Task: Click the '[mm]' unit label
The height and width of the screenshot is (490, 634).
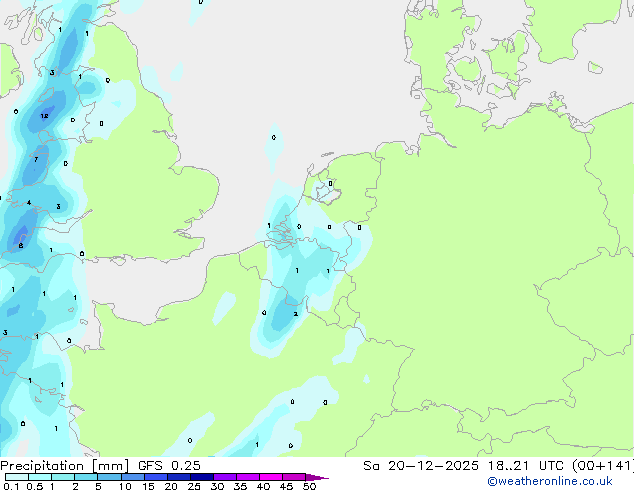Action: pos(111,466)
